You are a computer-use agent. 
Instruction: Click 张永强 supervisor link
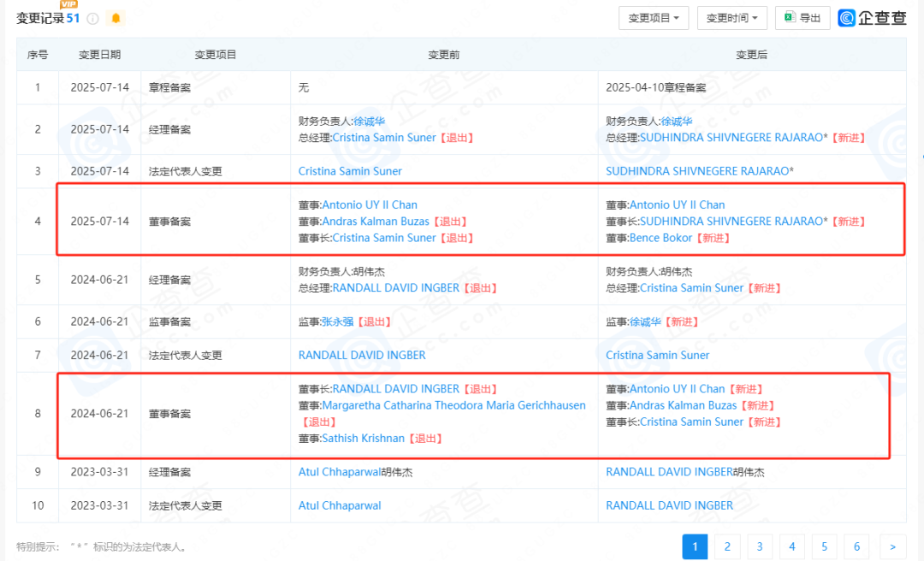click(x=337, y=322)
